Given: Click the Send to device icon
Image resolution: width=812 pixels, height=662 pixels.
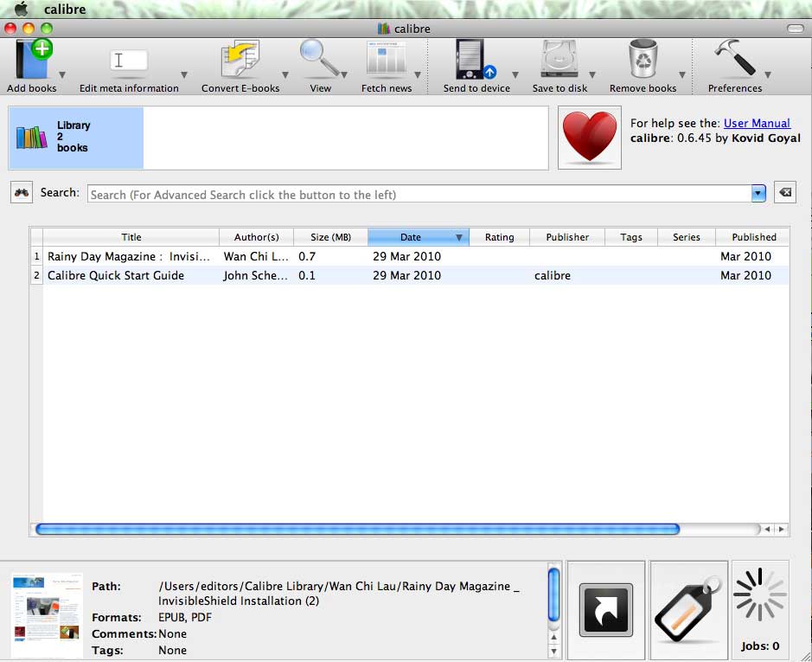Looking at the screenshot, I should 476,59.
